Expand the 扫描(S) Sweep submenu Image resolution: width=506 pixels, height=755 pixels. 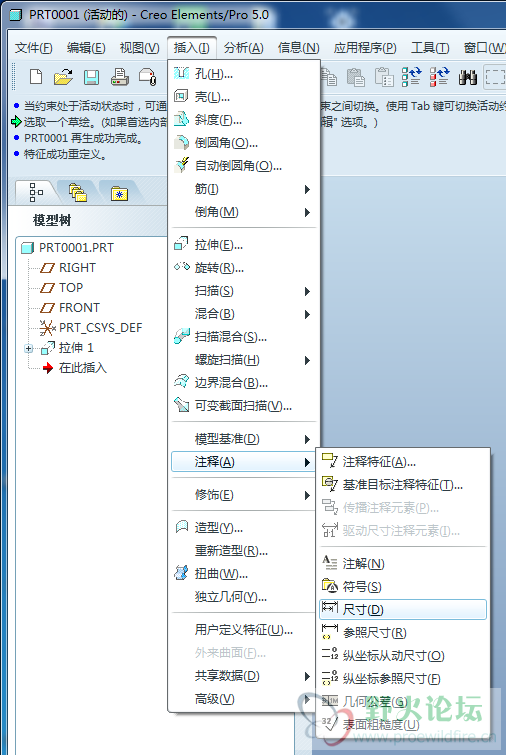click(244, 291)
